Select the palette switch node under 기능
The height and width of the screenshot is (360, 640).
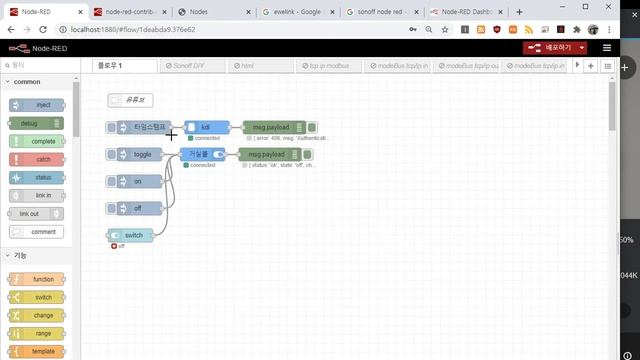37,297
